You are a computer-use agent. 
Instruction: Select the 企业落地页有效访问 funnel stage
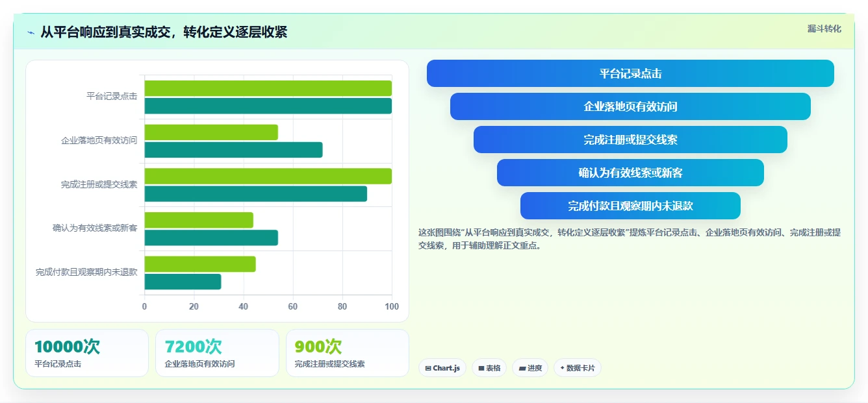click(630, 106)
